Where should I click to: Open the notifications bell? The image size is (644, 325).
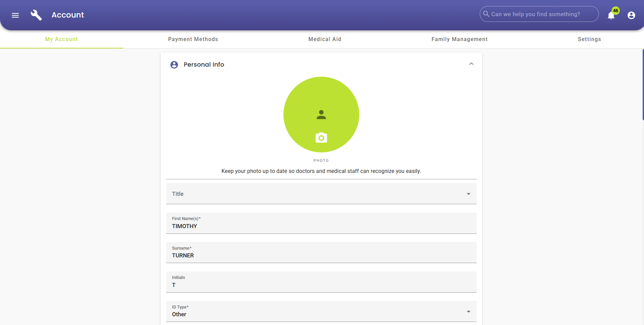click(x=611, y=15)
